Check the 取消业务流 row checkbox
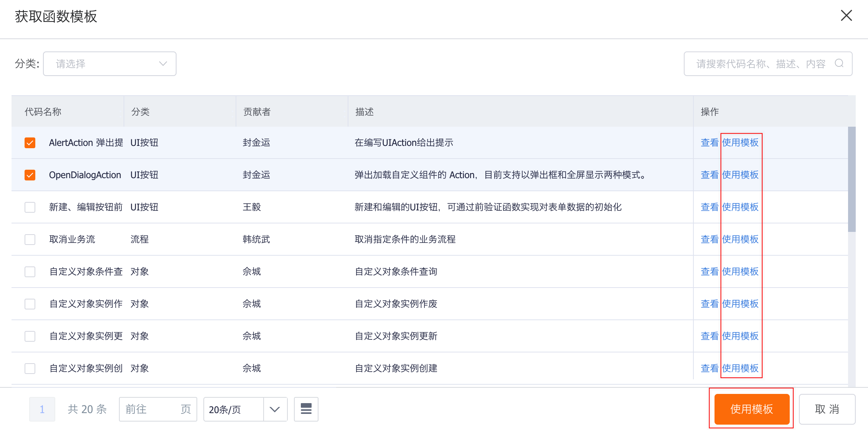Viewport: 868px width, 430px height. pos(30,240)
